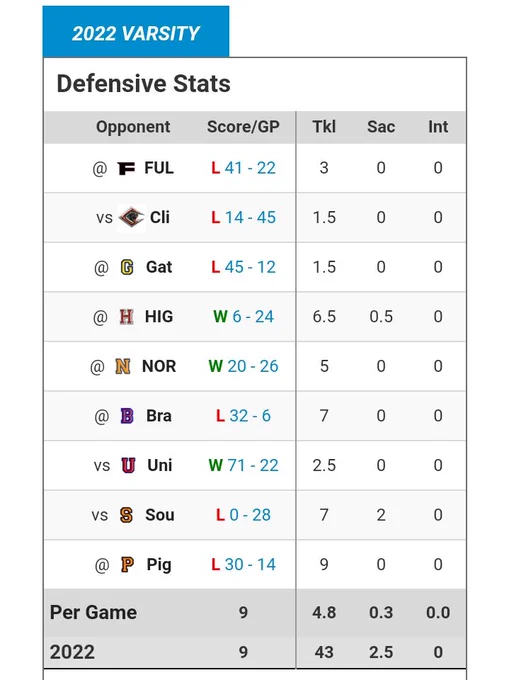Click the NOR team N logo

coord(123,366)
